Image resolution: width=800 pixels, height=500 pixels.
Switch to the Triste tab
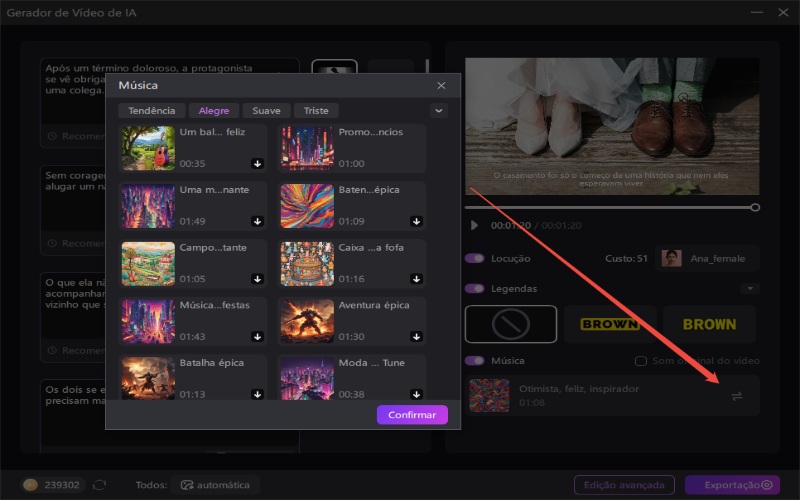[x=316, y=111]
